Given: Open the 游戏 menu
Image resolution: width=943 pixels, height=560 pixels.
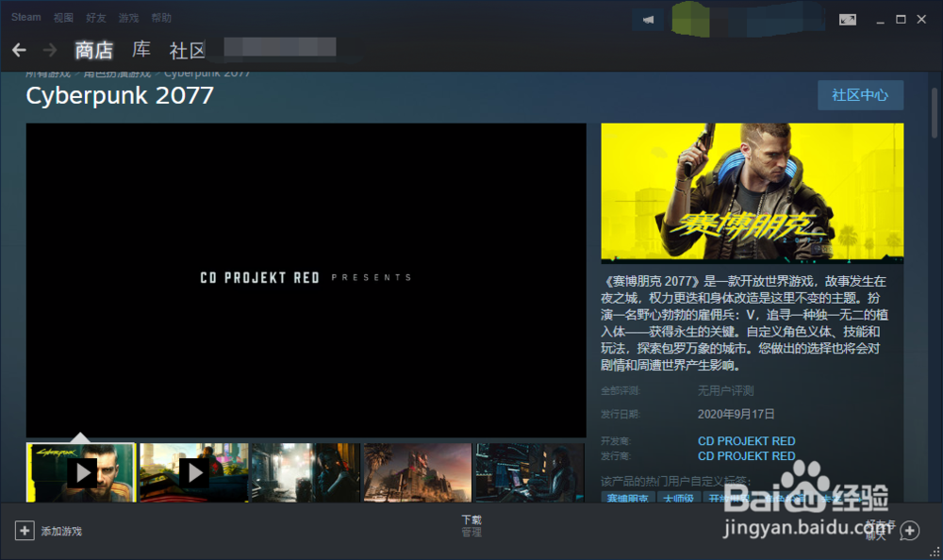Looking at the screenshot, I should click(x=128, y=18).
